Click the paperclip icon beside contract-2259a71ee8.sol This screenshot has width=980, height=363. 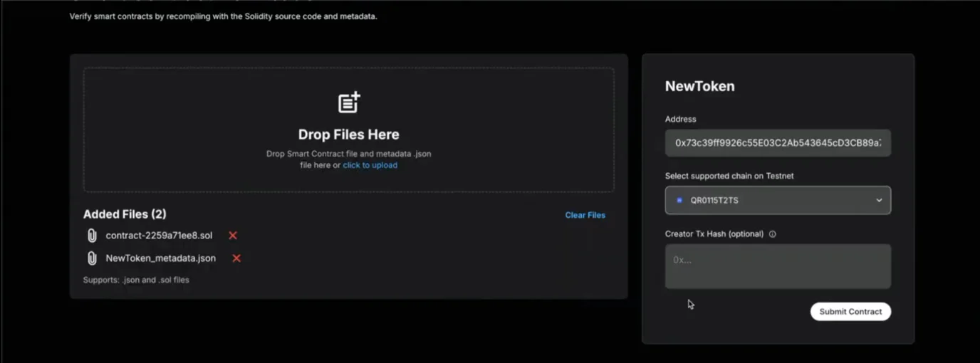coord(91,236)
